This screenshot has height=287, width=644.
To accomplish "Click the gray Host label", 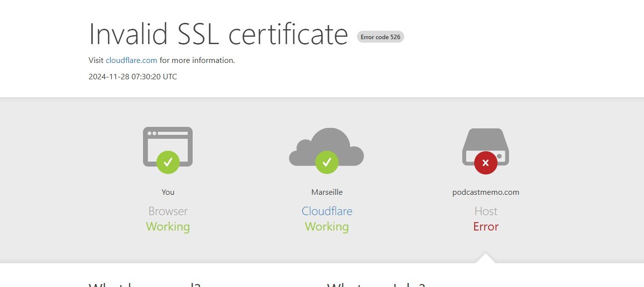I will point(486,211).
